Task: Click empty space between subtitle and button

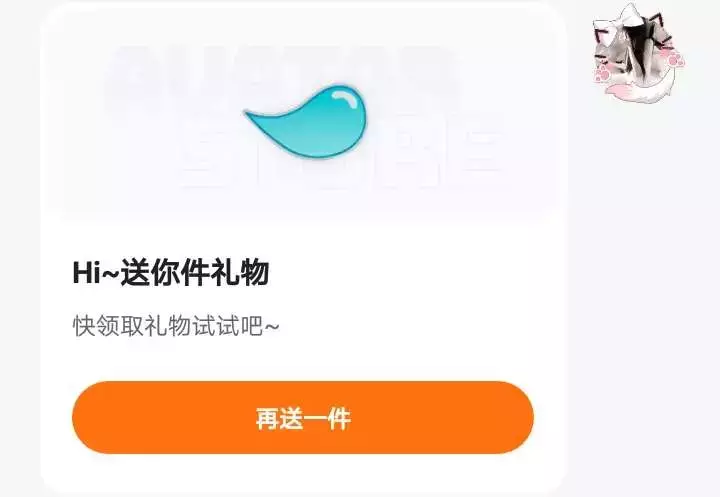Action: (303, 361)
